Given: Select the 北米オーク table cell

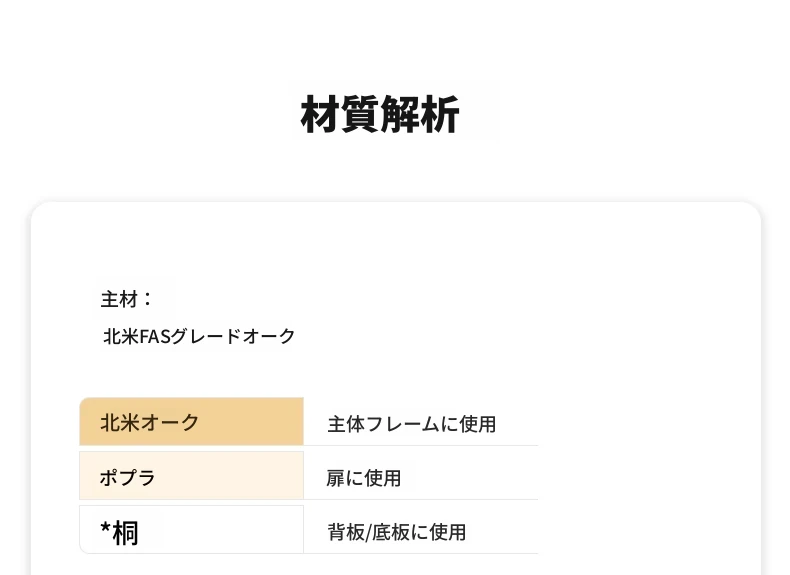Looking at the screenshot, I should pos(191,422).
